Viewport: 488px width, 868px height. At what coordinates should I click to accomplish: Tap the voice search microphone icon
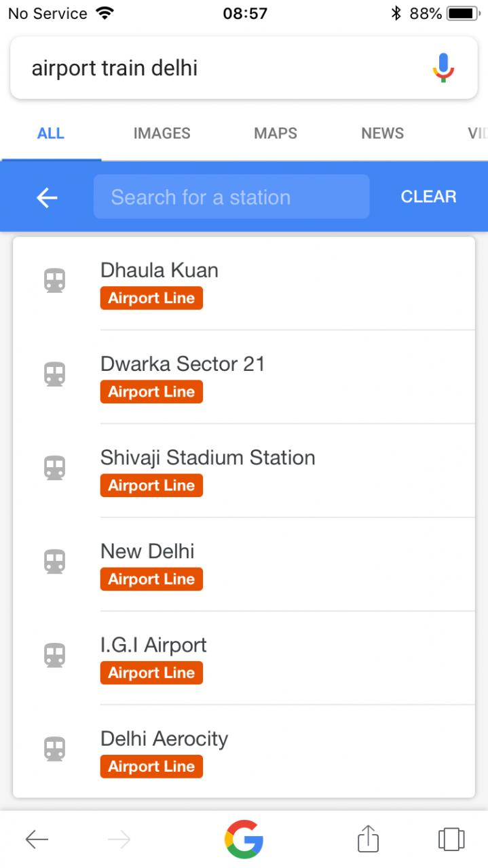click(443, 68)
